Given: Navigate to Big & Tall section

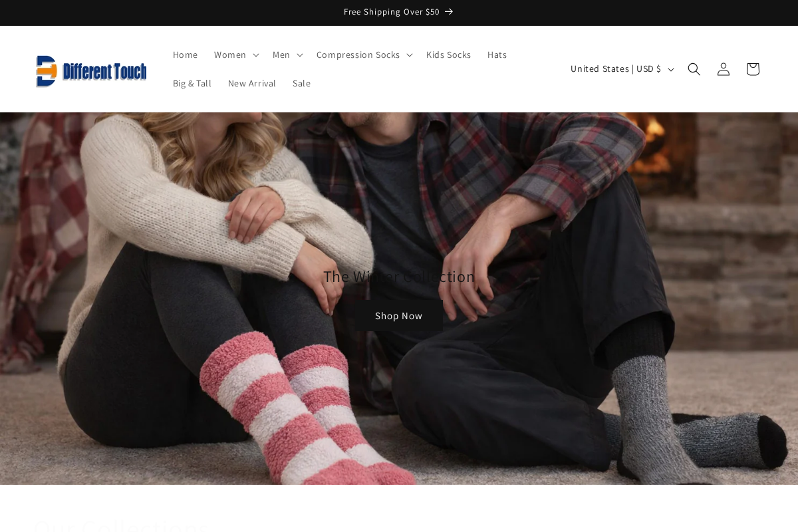Looking at the screenshot, I should pyautogui.click(x=192, y=83).
